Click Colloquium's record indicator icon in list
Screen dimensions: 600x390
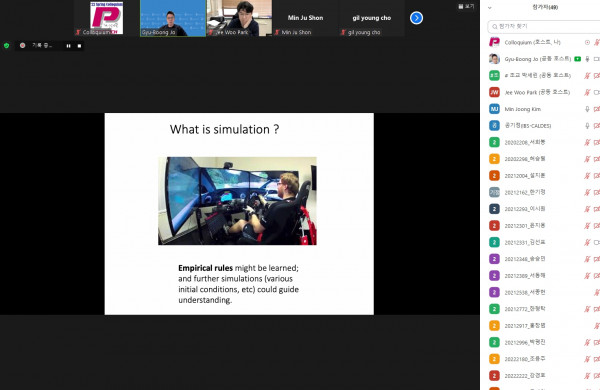(587, 42)
